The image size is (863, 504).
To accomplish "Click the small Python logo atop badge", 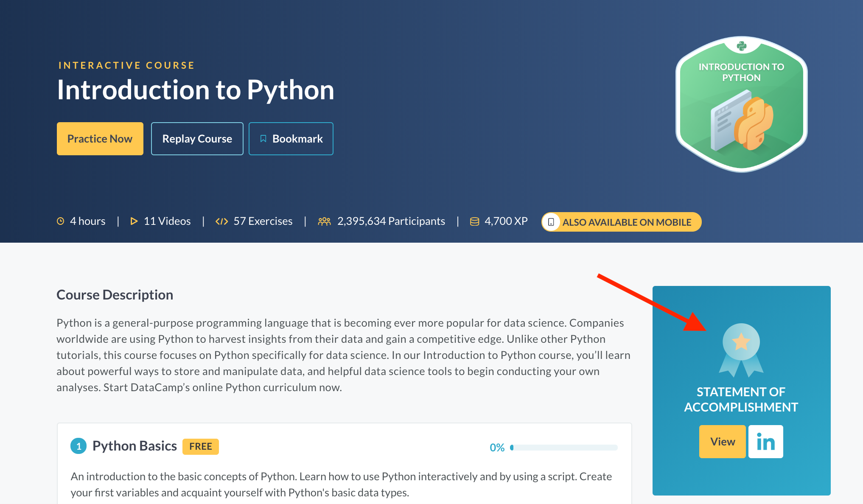I will coord(741,46).
